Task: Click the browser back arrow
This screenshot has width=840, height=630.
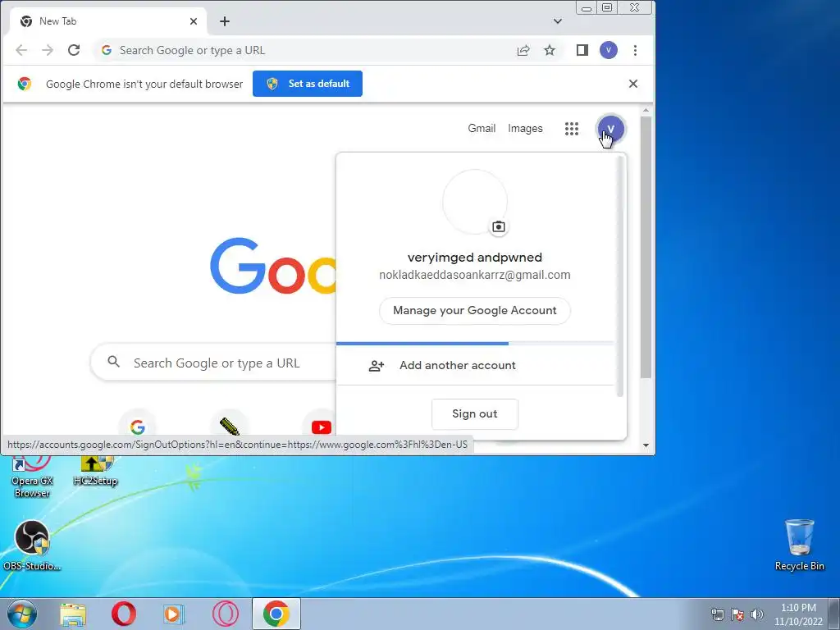Action: point(21,50)
